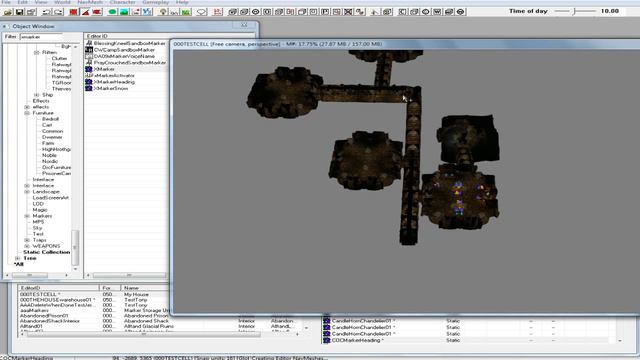Toggle the green grass toolbar icon
The image size is (640, 360).
click(186, 12)
